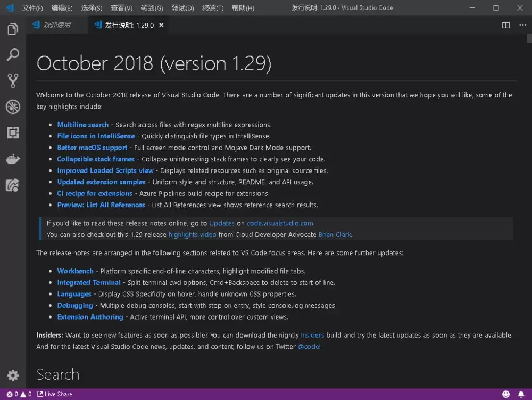Open the Docker panel in the activity bar
Image resolution: width=532 pixels, height=400 pixels.
pyautogui.click(x=12, y=158)
